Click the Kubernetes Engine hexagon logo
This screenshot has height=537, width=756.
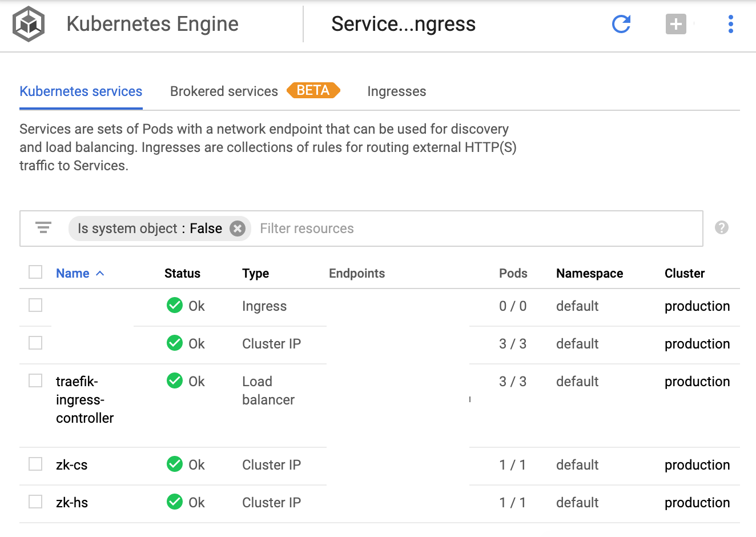click(29, 24)
